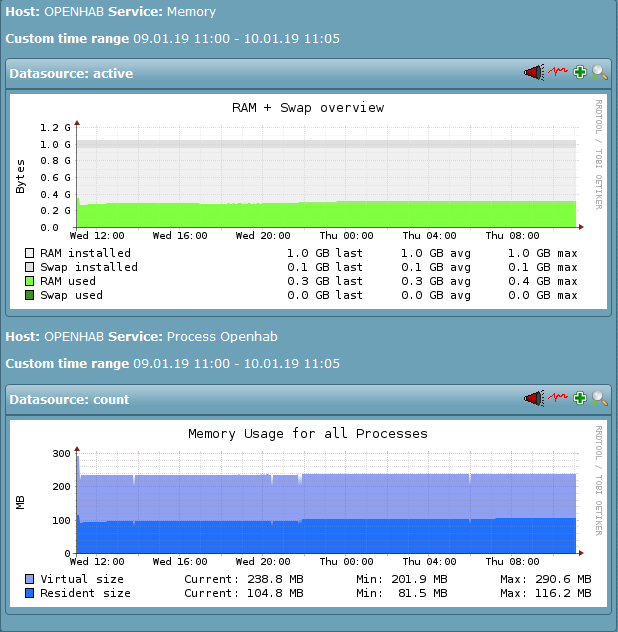The height and width of the screenshot is (632, 618).
Task: Click the red megaphone icon in the active datasource header
Action: (534, 73)
